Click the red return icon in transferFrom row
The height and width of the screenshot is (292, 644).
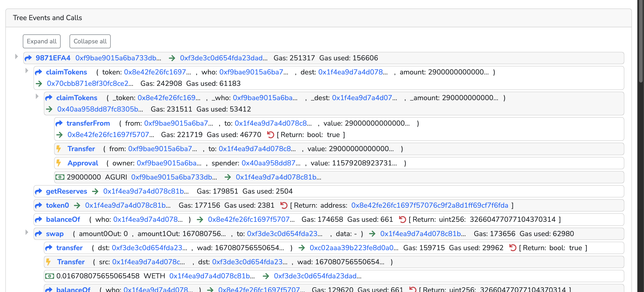pyautogui.click(x=271, y=135)
